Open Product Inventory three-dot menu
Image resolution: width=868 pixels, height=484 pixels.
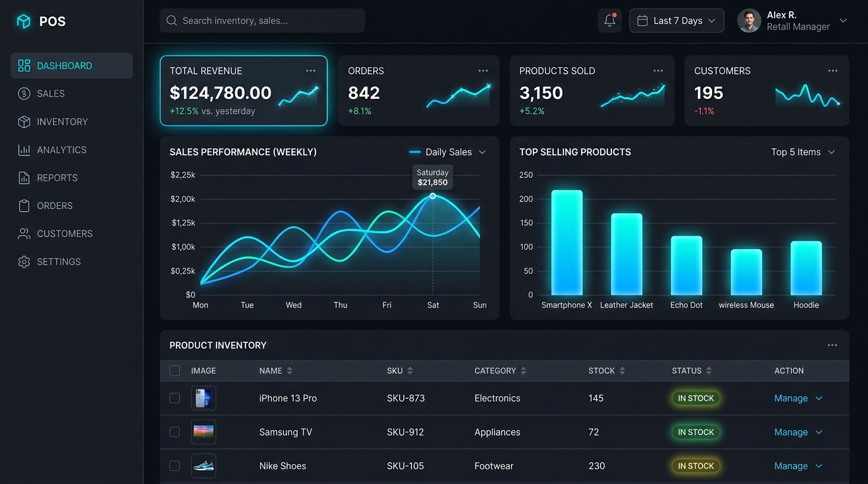coord(833,345)
